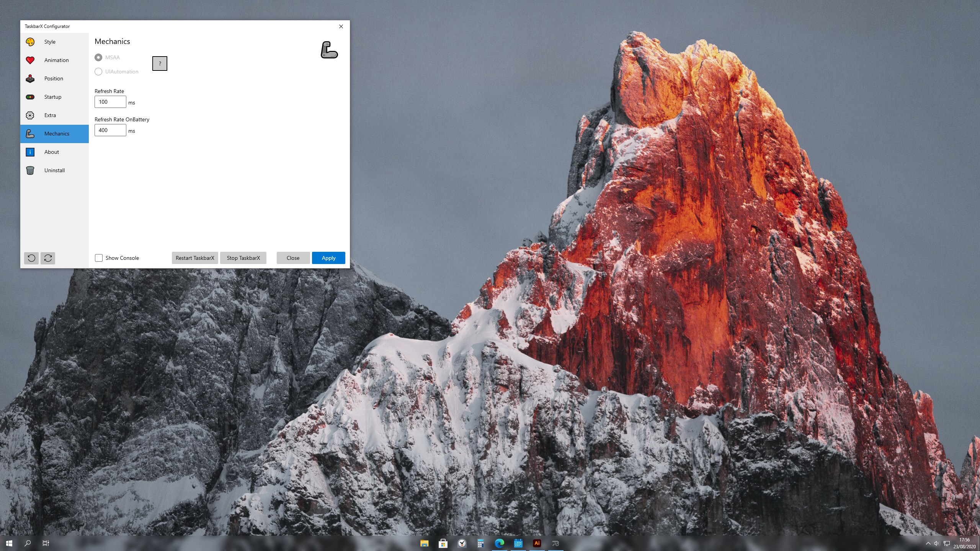Image resolution: width=980 pixels, height=551 pixels.
Task: Open the Startup toggle icon in sidebar
Action: [x=31, y=97]
